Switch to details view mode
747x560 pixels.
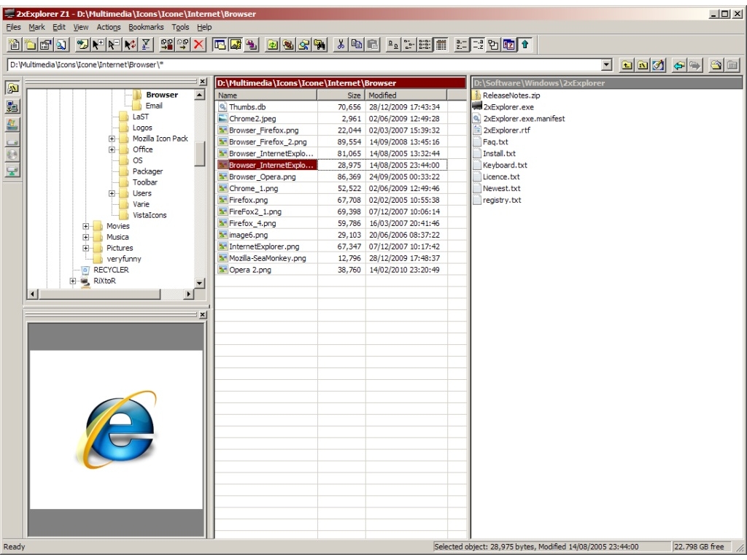441,44
